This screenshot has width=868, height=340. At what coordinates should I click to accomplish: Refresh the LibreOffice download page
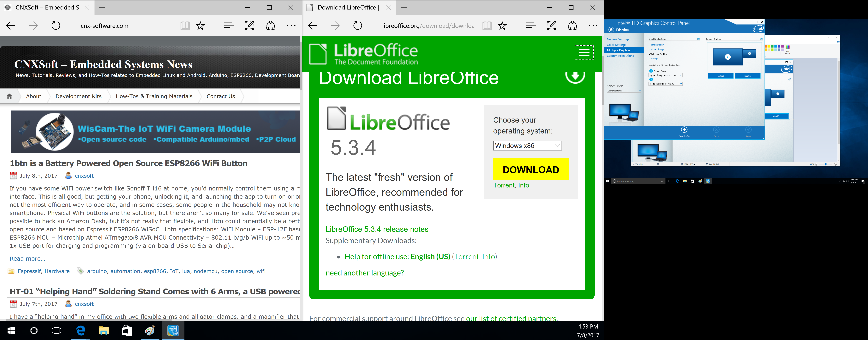click(358, 26)
